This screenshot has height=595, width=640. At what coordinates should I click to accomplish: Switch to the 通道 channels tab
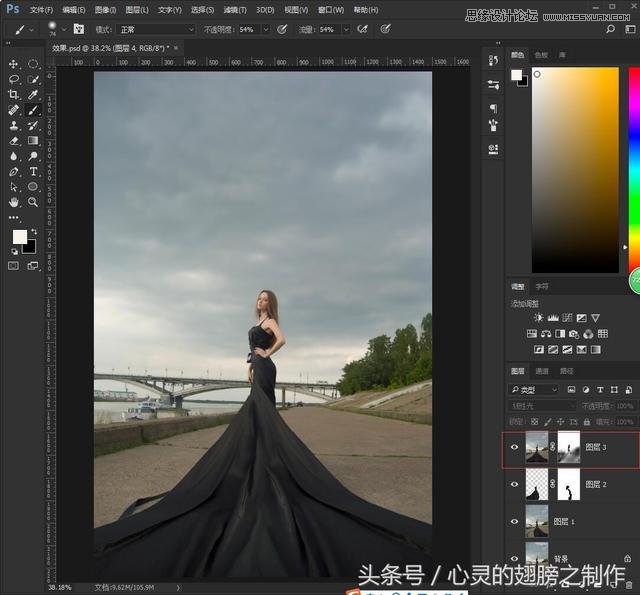point(543,371)
